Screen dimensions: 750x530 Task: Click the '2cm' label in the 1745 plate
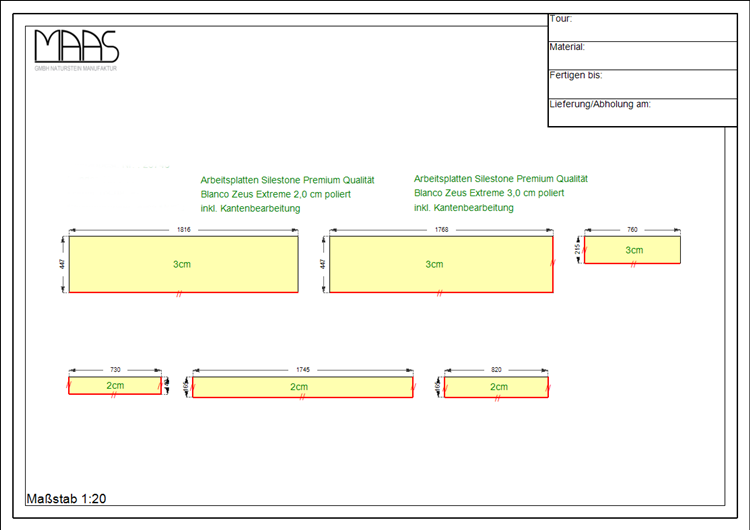(x=299, y=387)
